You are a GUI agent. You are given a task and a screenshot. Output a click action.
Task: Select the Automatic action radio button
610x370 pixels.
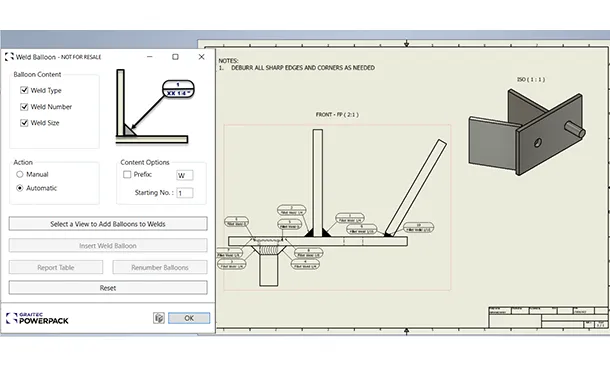point(20,188)
